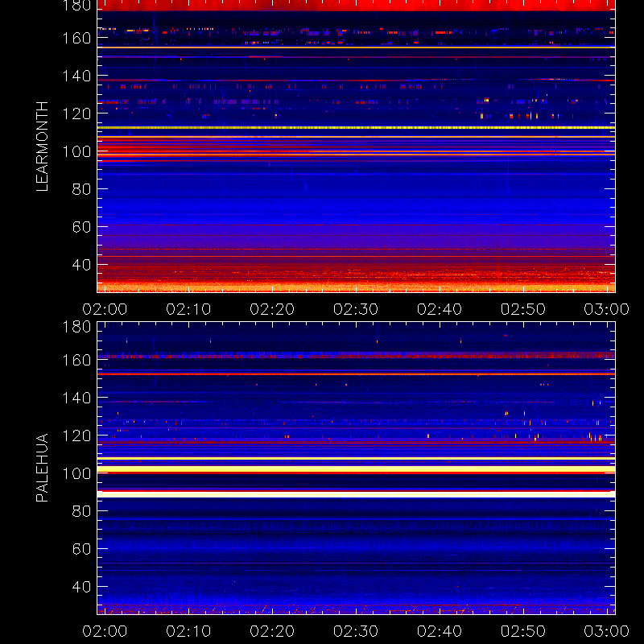Click the 02:00 time label under the Learmonth plot
This screenshot has height=644, width=644.
105,309
